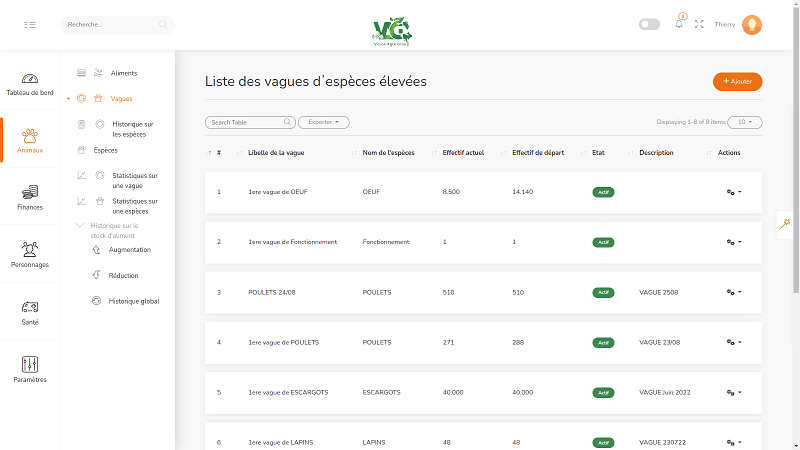Open Tableau de bord section

point(30,84)
